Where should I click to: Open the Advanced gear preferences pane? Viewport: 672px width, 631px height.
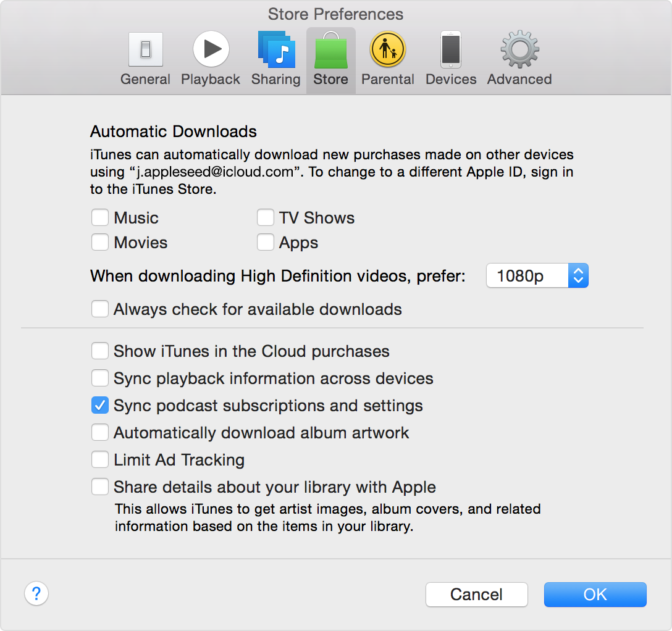point(519,59)
